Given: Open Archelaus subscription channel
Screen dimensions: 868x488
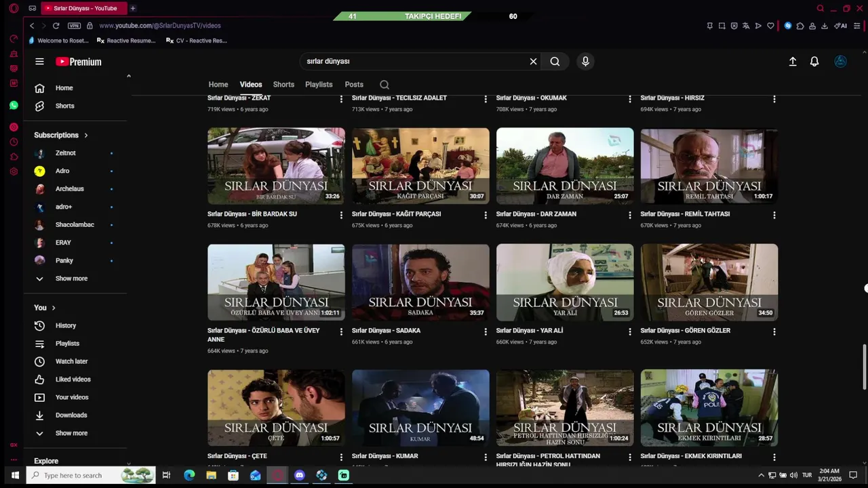Looking at the screenshot, I should coord(70,189).
